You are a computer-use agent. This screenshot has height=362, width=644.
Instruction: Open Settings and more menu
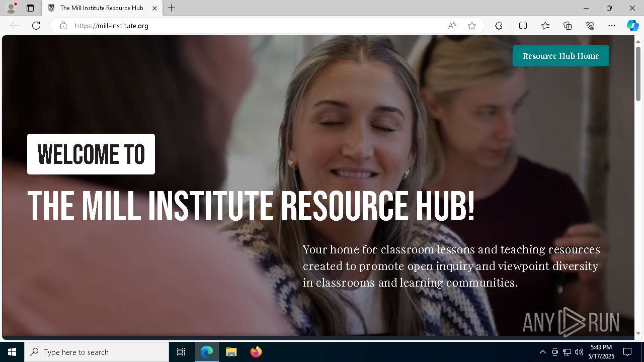[612, 26]
